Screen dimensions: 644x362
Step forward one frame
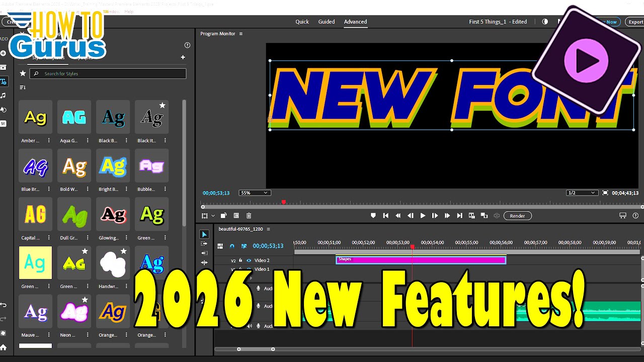pos(435,216)
